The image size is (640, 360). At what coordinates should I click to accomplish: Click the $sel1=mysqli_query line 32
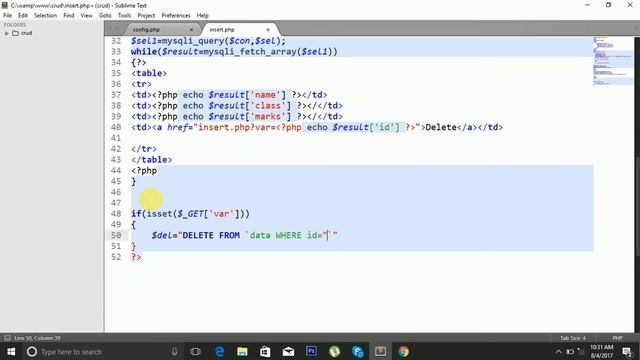click(x=208, y=41)
